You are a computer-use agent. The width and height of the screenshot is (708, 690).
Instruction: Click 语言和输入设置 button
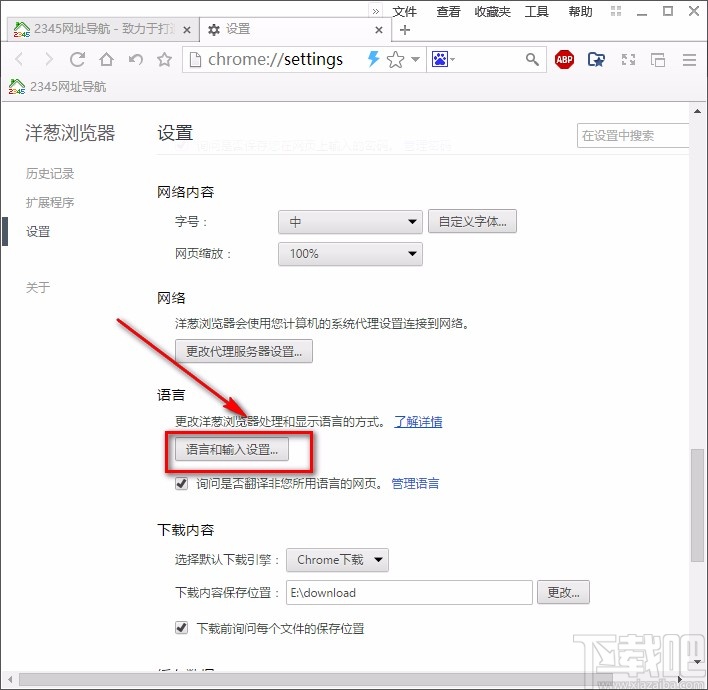pos(232,449)
